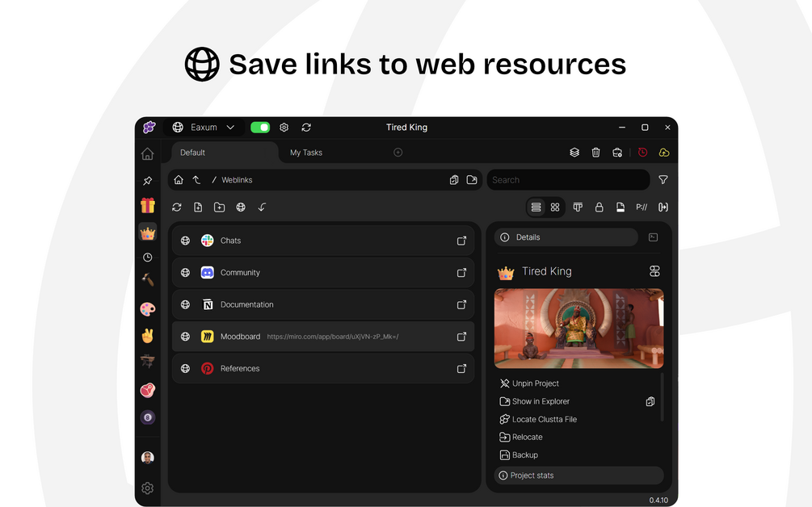Open Community link in browser icon
The image size is (812, 507).
click(x=461, y=273)
